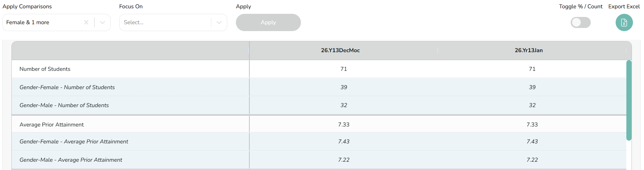Select Gender-Female - Number of Students row
644x170 pixels.
click(x=67, y=87)
